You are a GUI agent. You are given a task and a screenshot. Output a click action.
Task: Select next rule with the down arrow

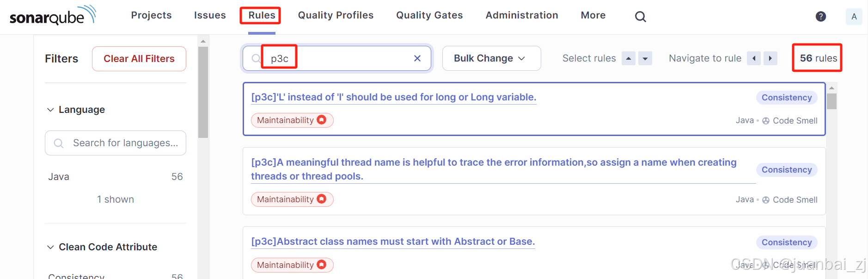pos(645,58)
